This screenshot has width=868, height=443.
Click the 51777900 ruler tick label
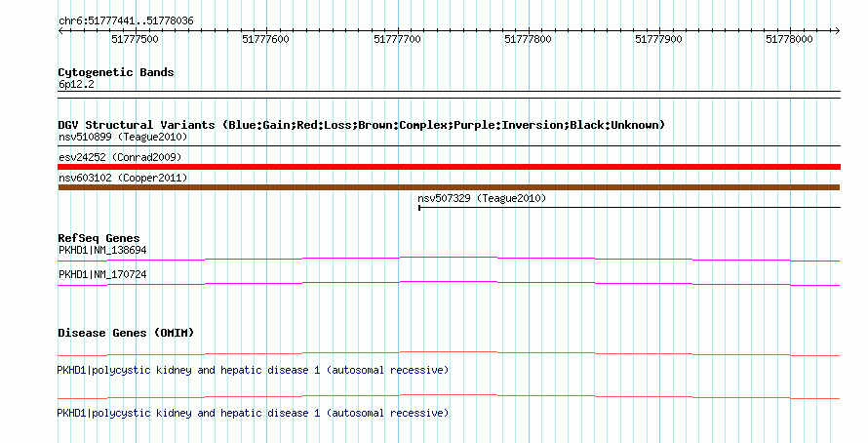[658, 39]
